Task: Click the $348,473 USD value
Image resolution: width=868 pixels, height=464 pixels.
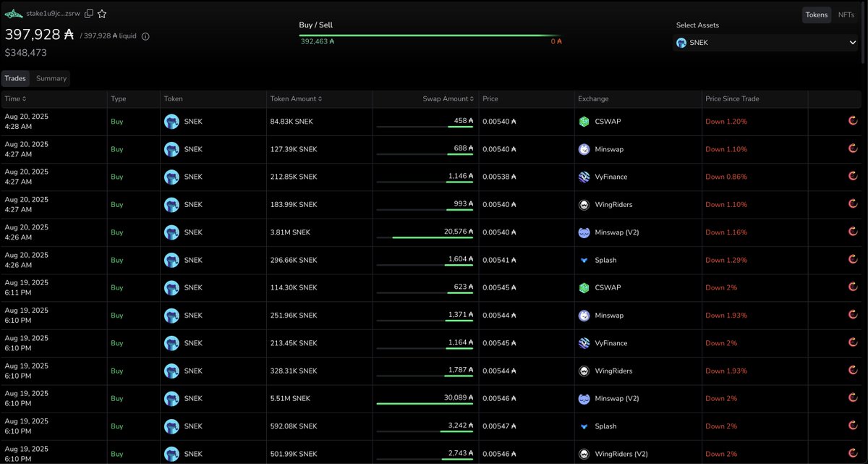Action: (x=26, y=53)
